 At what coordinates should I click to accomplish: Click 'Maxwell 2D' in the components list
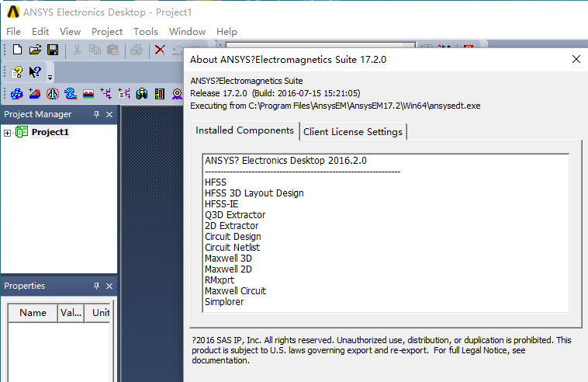(x=228, y=269)
